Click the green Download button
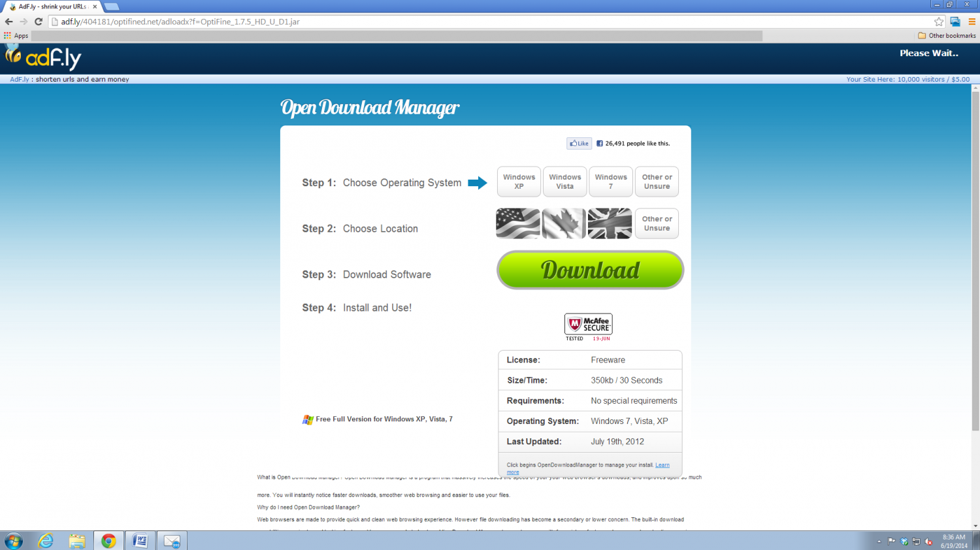 pos(591,270)
